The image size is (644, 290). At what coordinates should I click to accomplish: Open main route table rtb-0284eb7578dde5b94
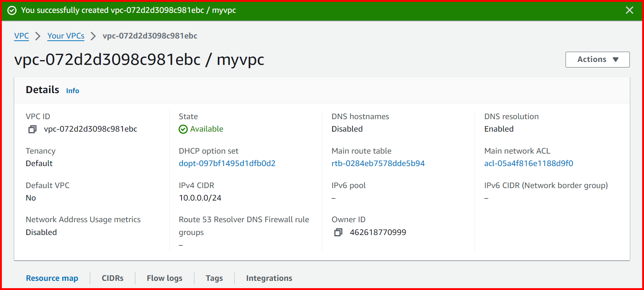click(x=378, y=163)
